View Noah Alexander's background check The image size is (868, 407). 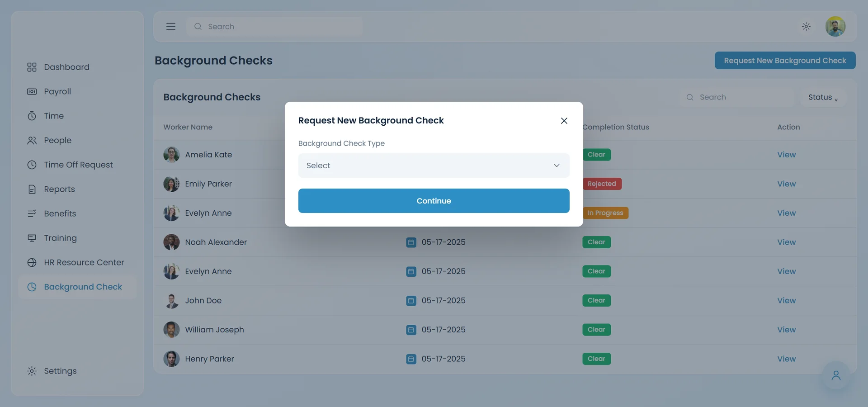[x=786, y=242]
